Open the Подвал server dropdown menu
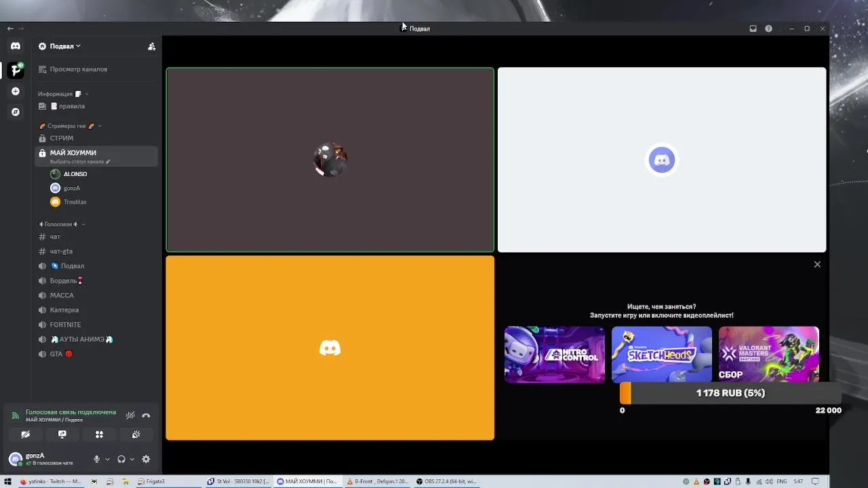The height and width of the screenshot is (488, 868). pyautogui.click(x=60, y=46)
